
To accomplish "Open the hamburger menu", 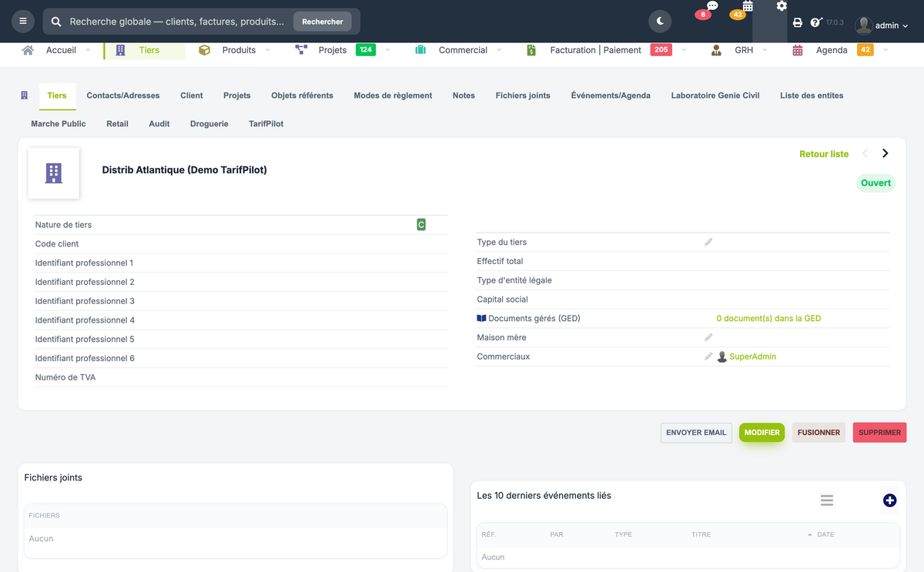I will [22, 22].
